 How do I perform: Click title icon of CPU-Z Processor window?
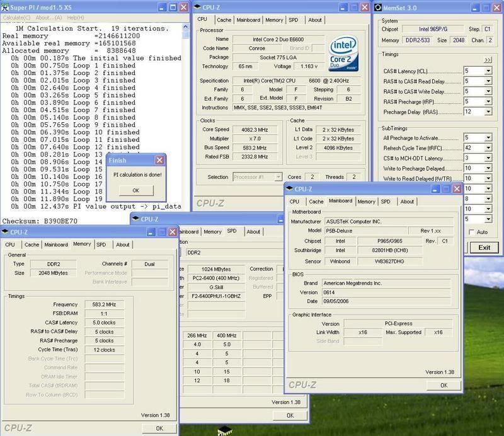coord(198,7)
